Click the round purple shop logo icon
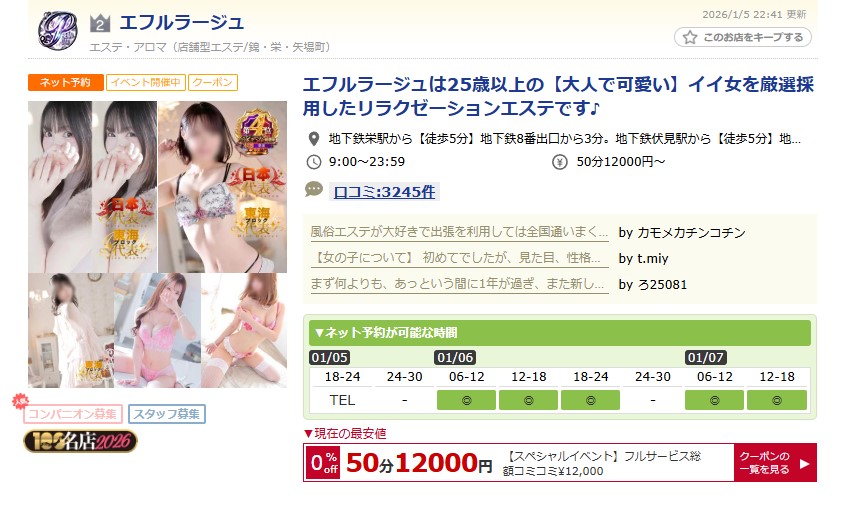 (x=58, y=30)
